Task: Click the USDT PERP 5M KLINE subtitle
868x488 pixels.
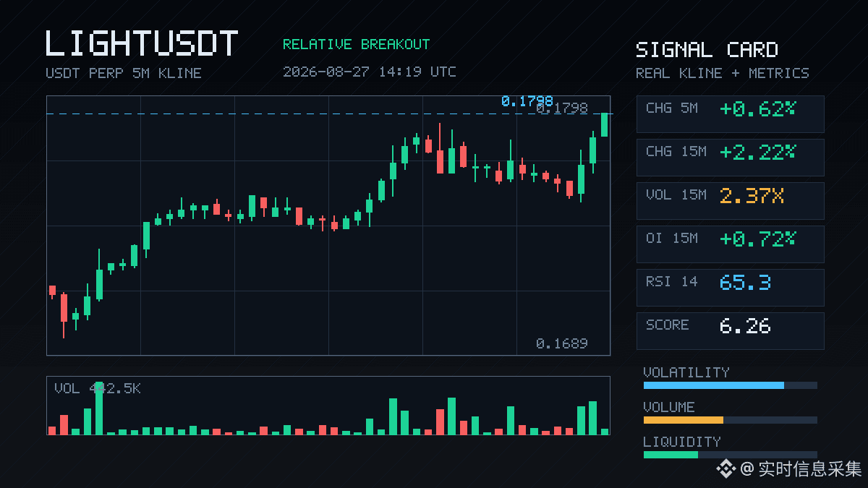Action: pyautogui.click(x=124, y=73)
